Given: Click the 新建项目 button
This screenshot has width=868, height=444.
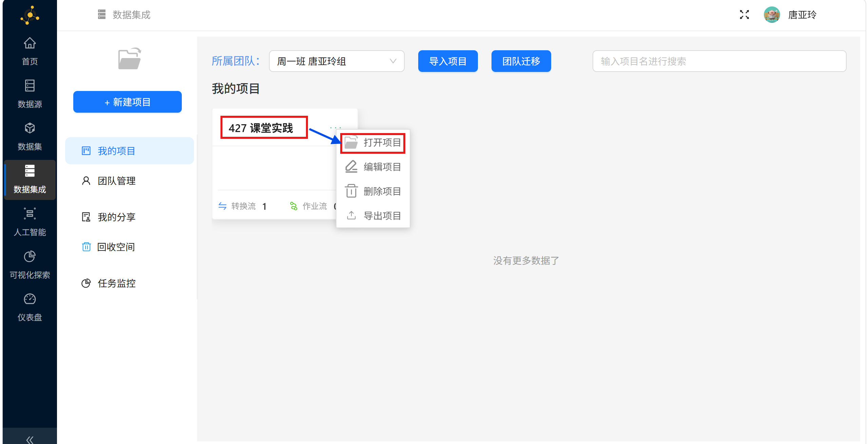Looking at the screenshot, I should pos(127,102).
